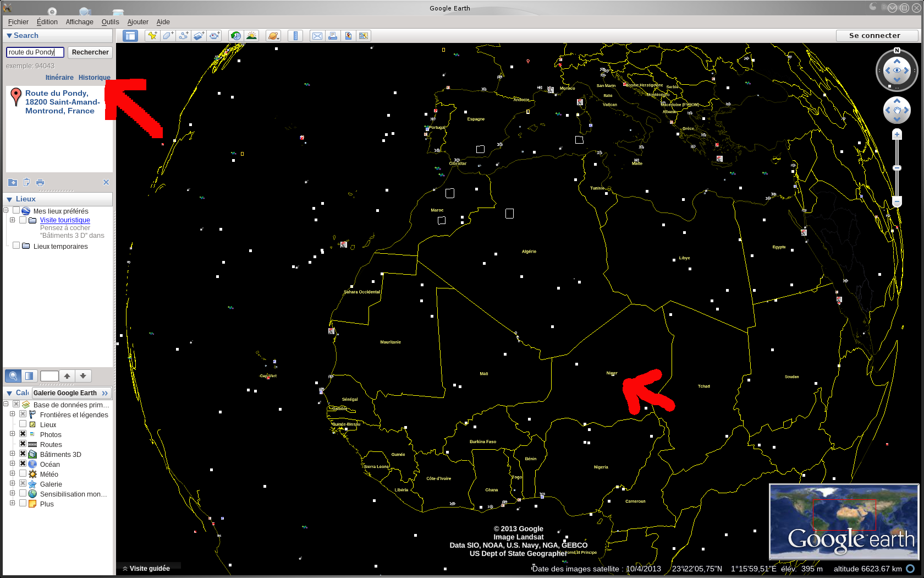This screenshot has width=924, height=578.
Task: Click the Move joystick hand control
Action: (897, 111)
